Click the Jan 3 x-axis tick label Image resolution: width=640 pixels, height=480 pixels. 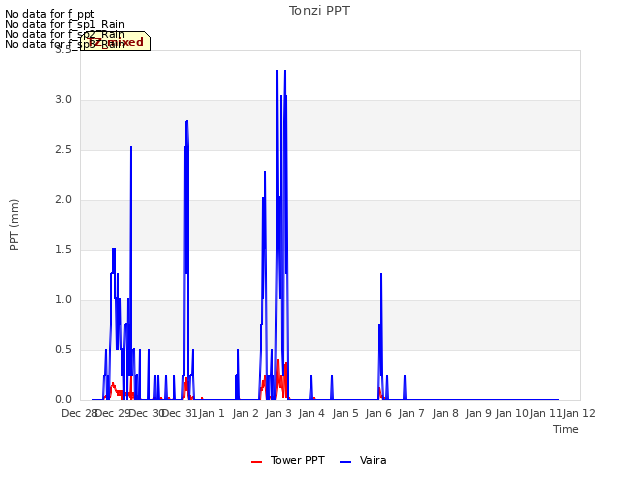coord(278,413)
